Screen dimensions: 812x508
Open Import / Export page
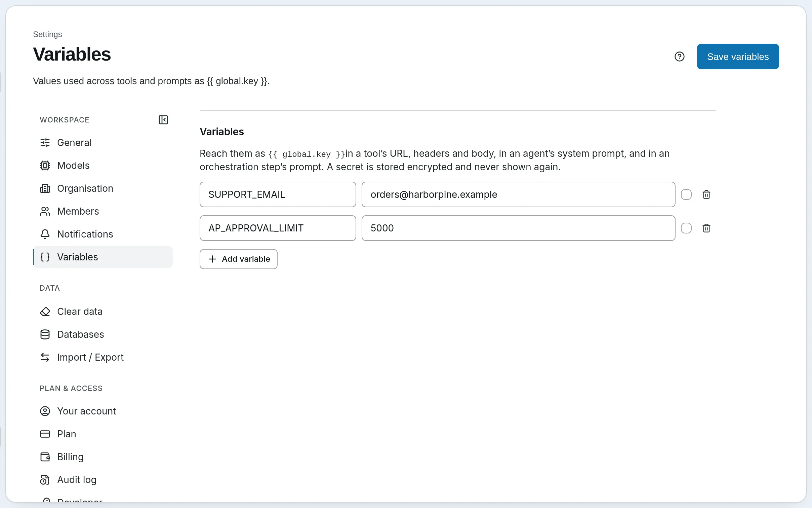coord(103,357)
